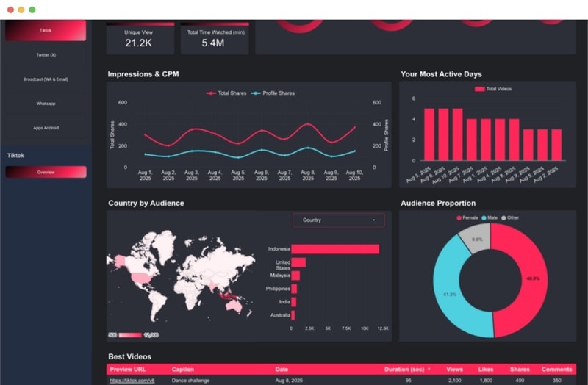Image resolution: width=588 pixels, height=385 pixels.
Task: Open the Apps Android sidebar page
Action: point(46,128)
